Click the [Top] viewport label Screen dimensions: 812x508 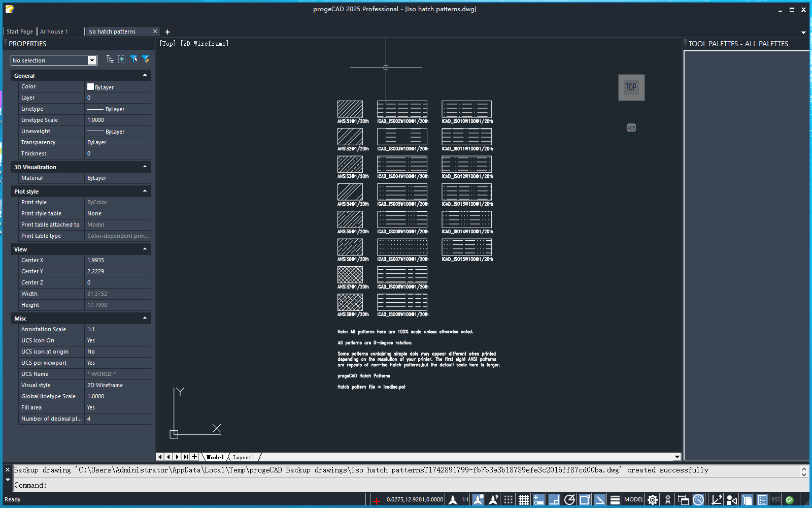pos(168,44)
